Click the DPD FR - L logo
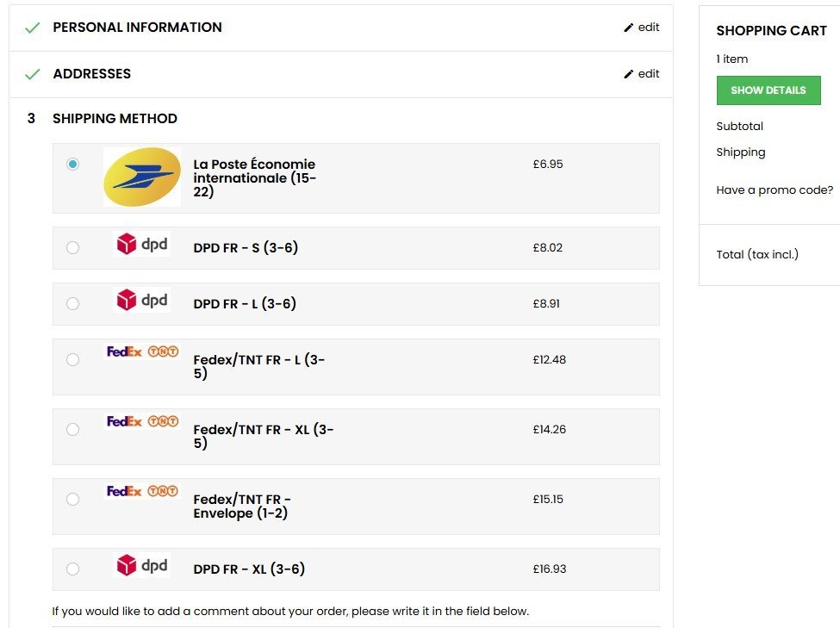This screenshot has width=840, height=628. (x=142, y=300)
